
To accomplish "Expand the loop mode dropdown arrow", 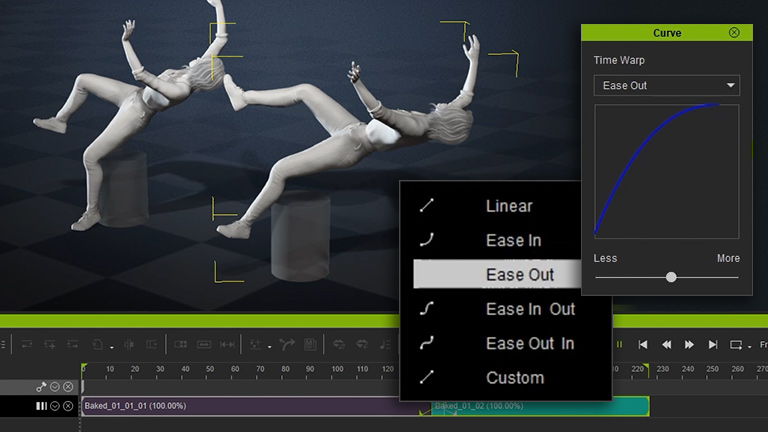I will tap(749, 346).
